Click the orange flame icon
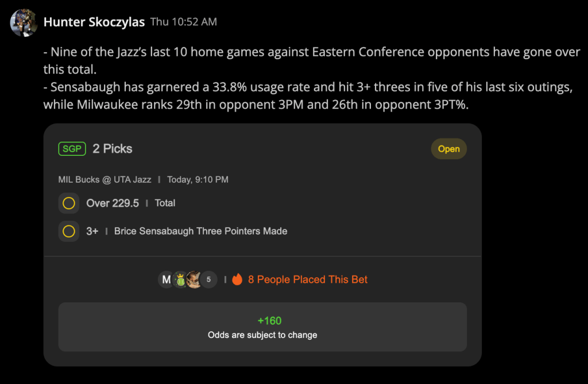 pyautogui.click(x=237, y=279)
